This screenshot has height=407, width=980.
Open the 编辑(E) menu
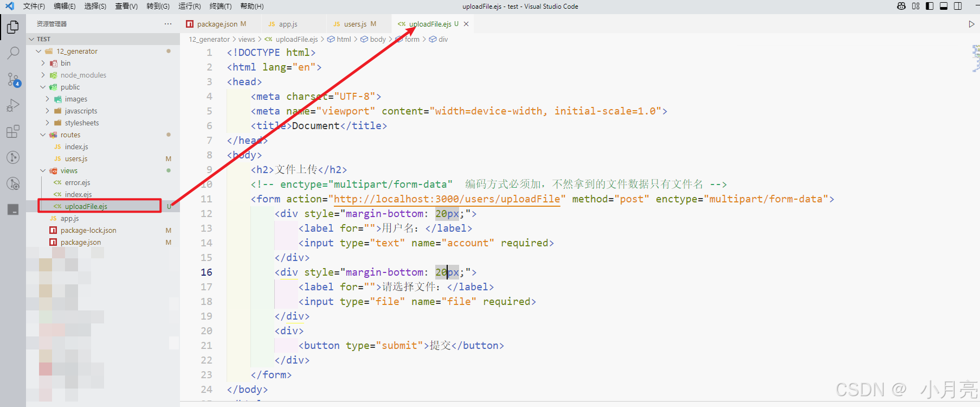65,7
